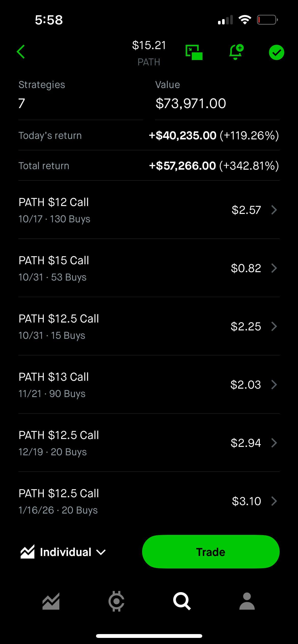
Task: Expand the $2.25 PATH $12.5 Call chevron
Action: (x=274, y=326)
